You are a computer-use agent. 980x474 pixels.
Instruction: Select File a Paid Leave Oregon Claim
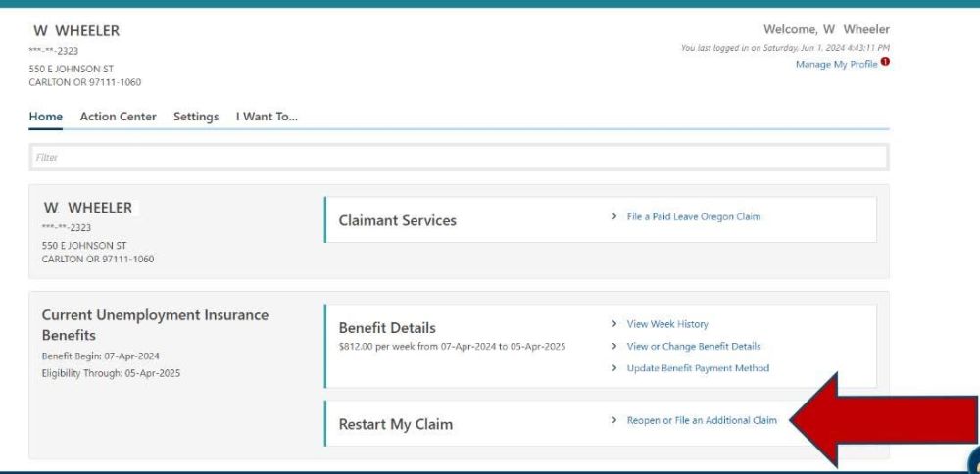coord(693,216)
